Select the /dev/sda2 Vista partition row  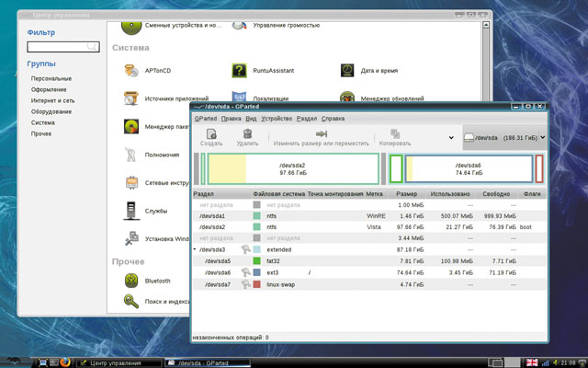[369, 227]
